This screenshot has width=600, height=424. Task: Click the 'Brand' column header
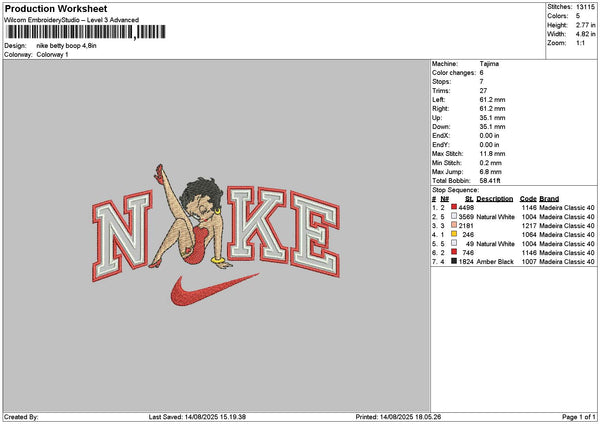(x=549, y=199)
